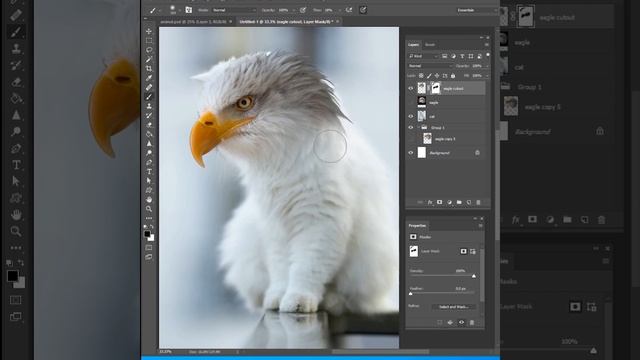Adjust the Feather slider handle

(x=411, y=293)
